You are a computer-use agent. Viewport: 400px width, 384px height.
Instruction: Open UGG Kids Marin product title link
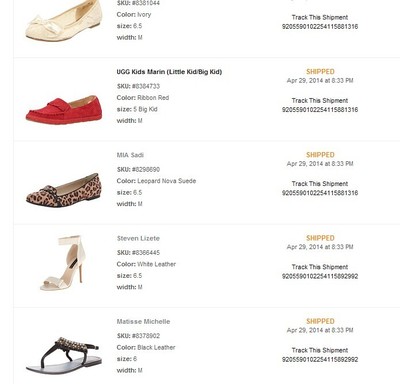tap(169, 72)
